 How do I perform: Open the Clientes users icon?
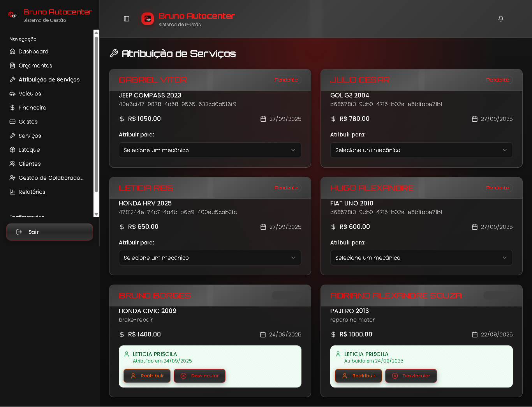tap(12, 164)
